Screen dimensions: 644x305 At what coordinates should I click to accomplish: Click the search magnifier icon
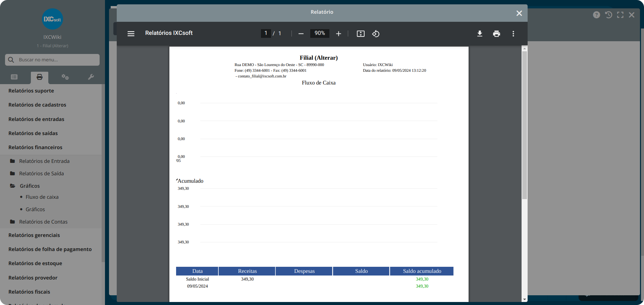pos(11,60)
